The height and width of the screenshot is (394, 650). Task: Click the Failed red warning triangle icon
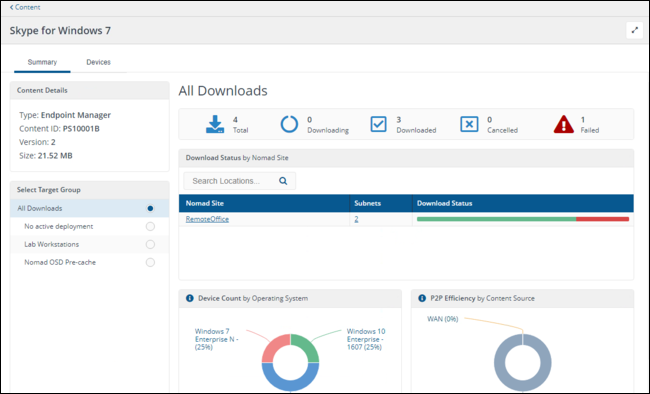click(563, 124)
